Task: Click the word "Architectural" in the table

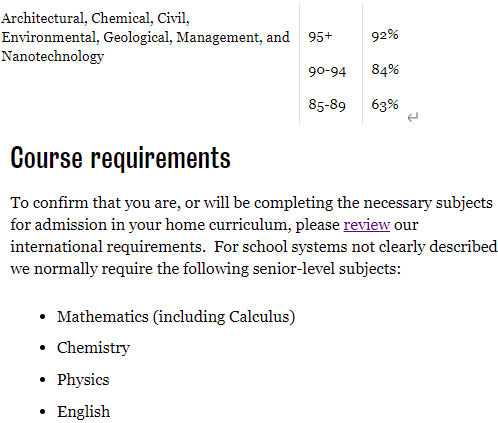Action: 44,18
